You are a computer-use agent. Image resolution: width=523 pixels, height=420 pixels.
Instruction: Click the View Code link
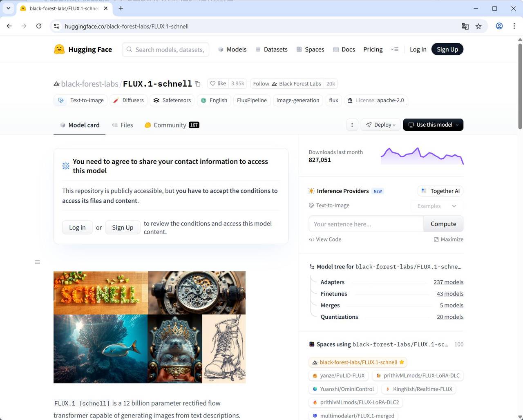(325, 239)
